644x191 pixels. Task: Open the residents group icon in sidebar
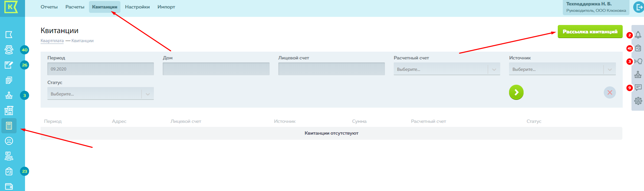pyautogui.click(x=9, y=50)
